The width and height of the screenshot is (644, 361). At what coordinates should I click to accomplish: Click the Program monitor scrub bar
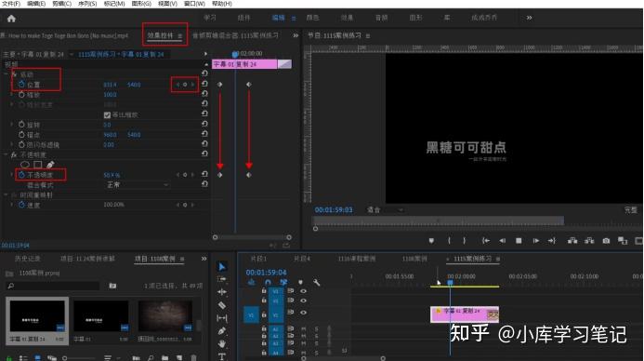pyautogui.click(x=439, y=221)
